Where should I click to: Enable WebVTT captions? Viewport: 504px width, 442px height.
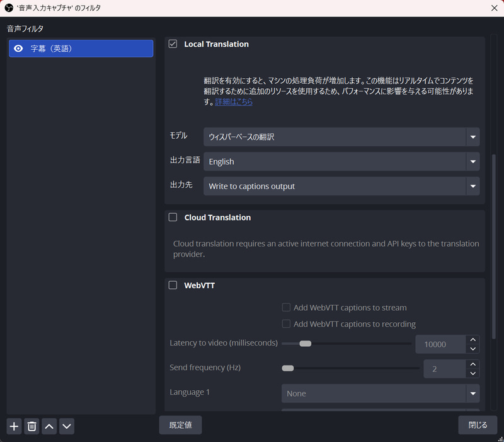[173, 285]
